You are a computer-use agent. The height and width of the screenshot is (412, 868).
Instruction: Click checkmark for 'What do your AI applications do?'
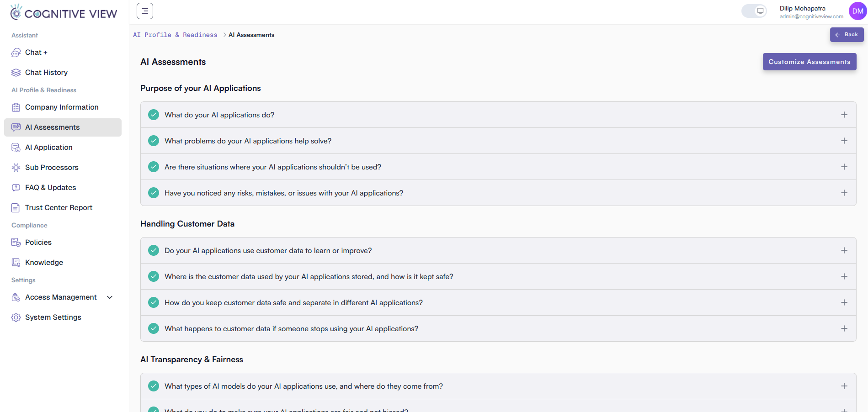(154, 115)
